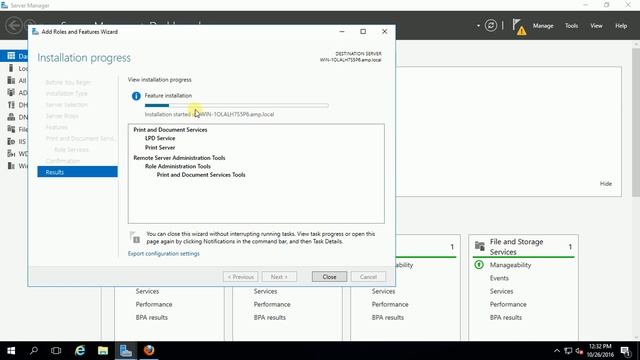Click the Server Manager back arrow button

point(13,25)
